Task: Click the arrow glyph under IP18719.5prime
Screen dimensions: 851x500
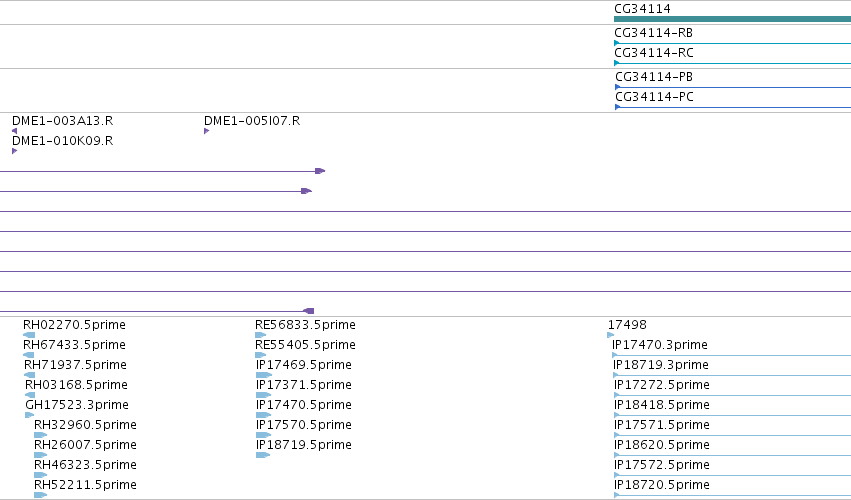Action: (x=263, y=455)
